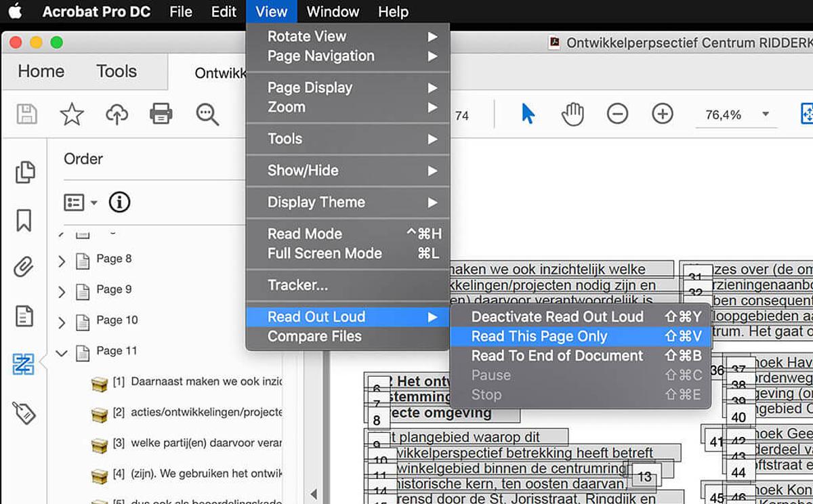813x504 pixels.
Task: Click the star bookmark icon in toolbar
Action: pyautogui.click(x=72, y=114)
